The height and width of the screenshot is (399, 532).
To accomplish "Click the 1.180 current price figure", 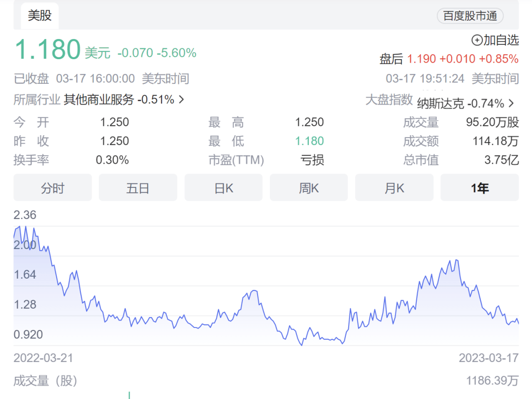I will click(x=47, y=50).
